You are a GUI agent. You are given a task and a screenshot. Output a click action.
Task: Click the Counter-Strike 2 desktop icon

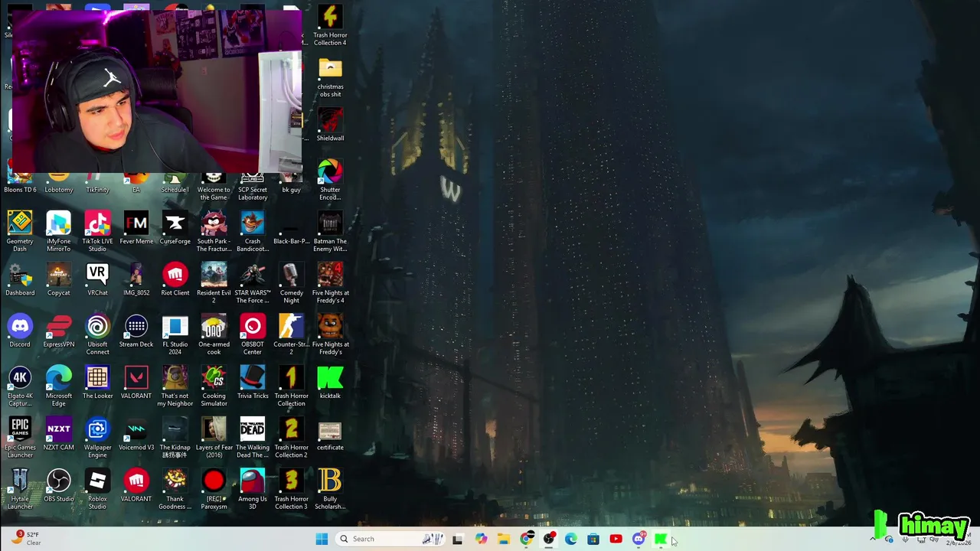291,334
